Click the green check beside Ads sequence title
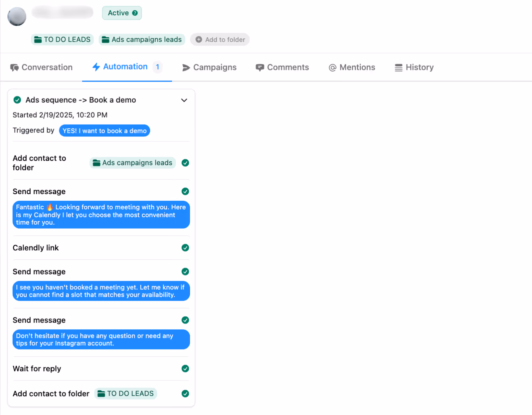 click(17, 100)
